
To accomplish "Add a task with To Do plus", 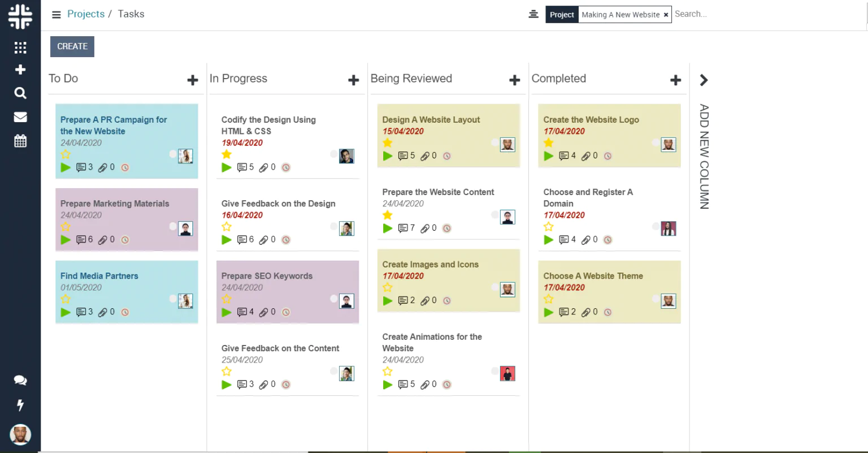I will (x=193, y=80).
